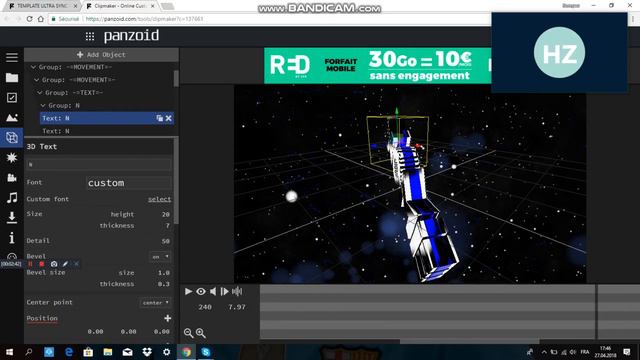Switch to the TEMPLATE ULTRA SYNC browser tab
The height and width of the screenshot is (360, 640).
click(43, 6)
